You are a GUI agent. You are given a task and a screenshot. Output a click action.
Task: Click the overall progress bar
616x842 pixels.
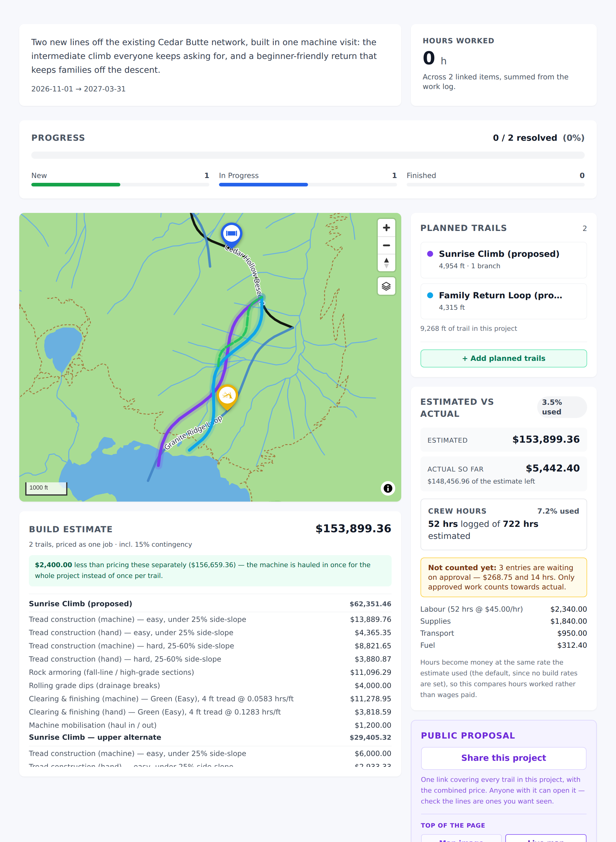click(308, 155)
